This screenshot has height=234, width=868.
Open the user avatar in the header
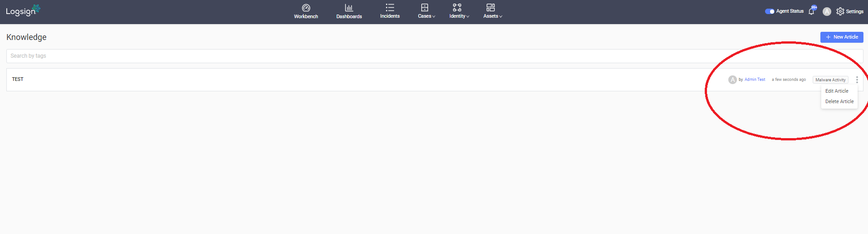[827, 11]
